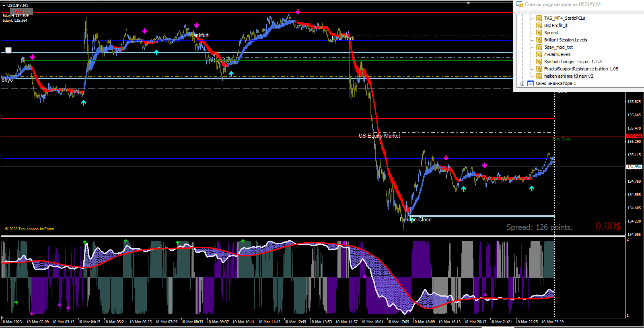Select the FractalSupportResistance button 1.05 icon
This screenshot has height=328, width=644.
coord(539,69)
